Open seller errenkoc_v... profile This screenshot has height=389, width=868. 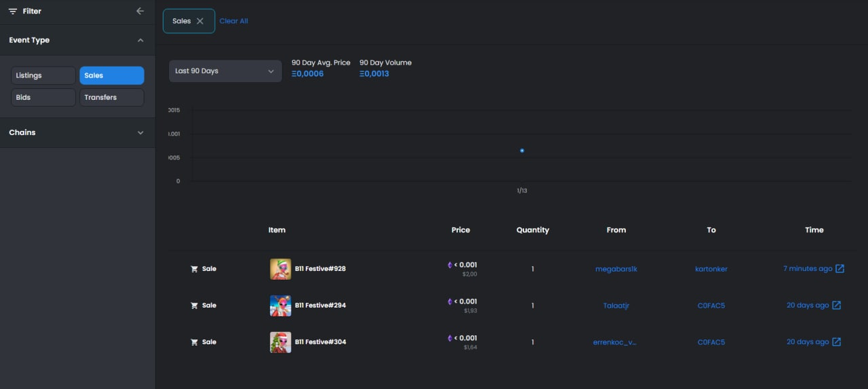pos(615,342)
